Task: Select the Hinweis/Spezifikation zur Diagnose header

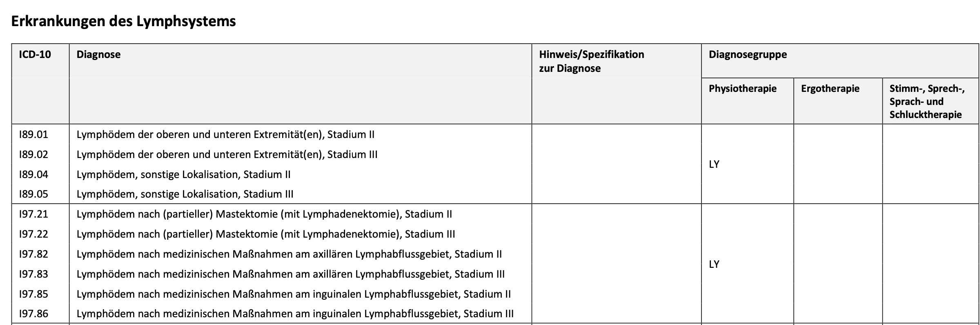Action: tap(591, 61)
